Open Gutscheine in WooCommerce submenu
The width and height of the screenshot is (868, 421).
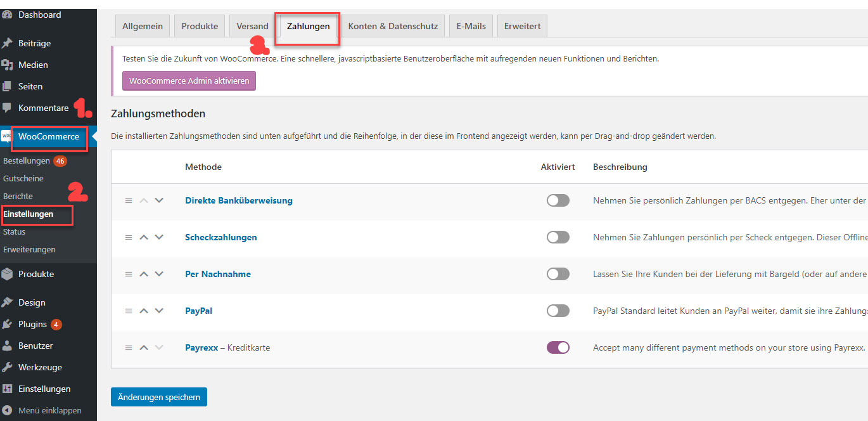(x=23, y=178)
